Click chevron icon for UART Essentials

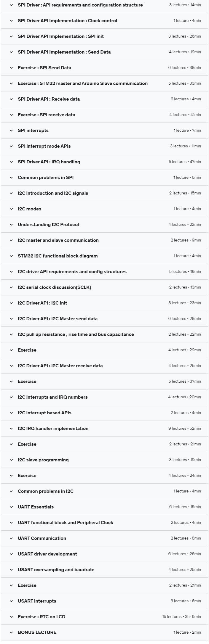11,507
